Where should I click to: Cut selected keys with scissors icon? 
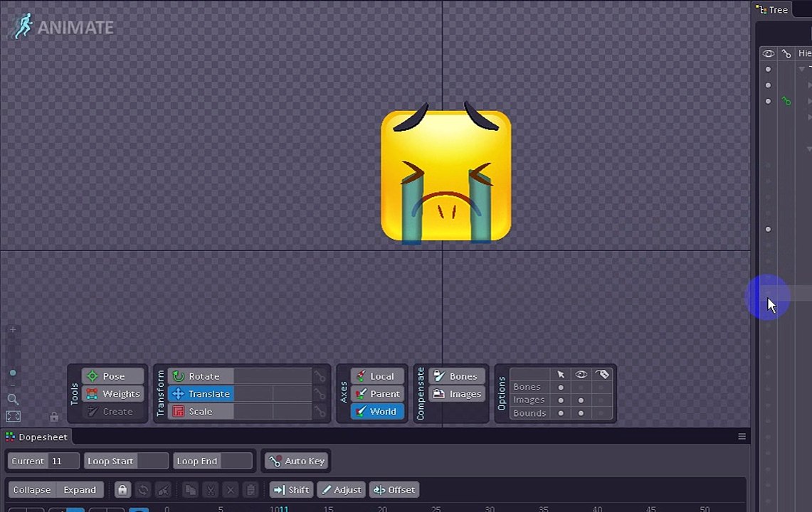210,490
